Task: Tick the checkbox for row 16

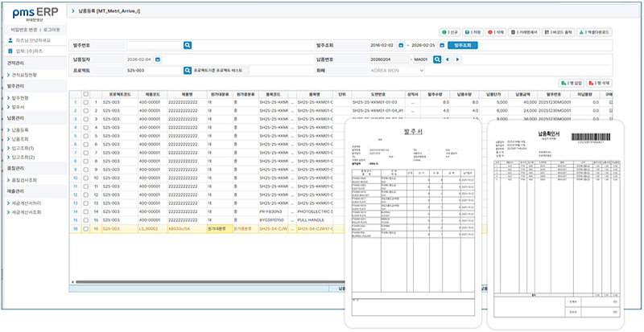Action: point(86,228)
